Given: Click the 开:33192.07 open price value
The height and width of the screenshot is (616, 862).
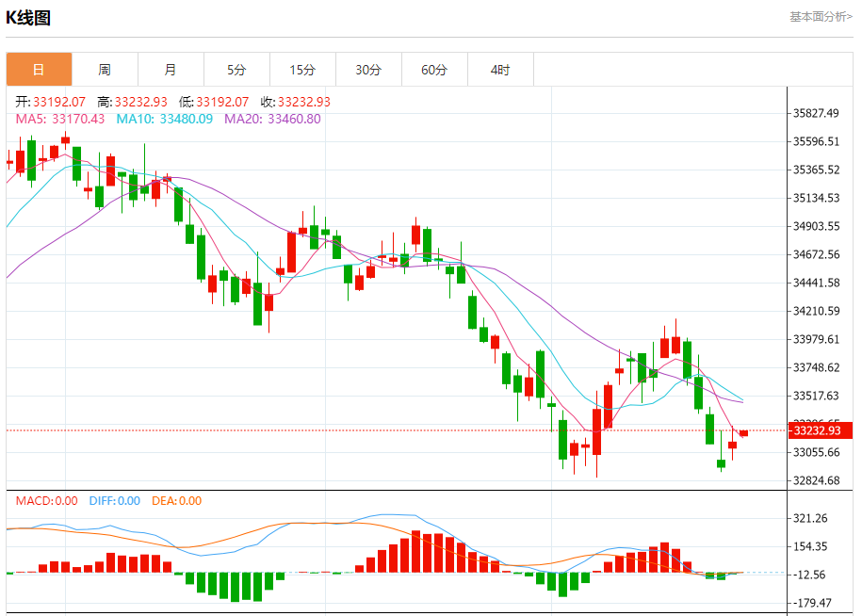Looking at the screenshot, I should [50, 102].
